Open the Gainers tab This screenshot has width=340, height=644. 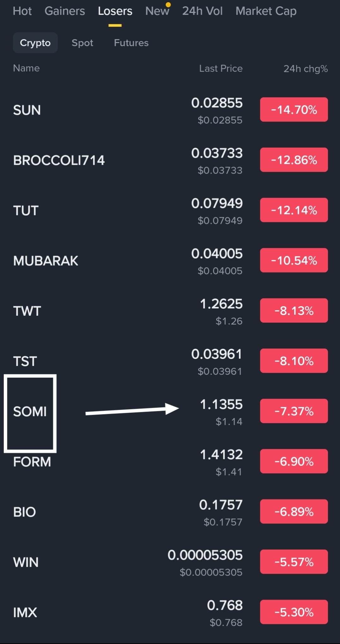click(x=65, y=11)
